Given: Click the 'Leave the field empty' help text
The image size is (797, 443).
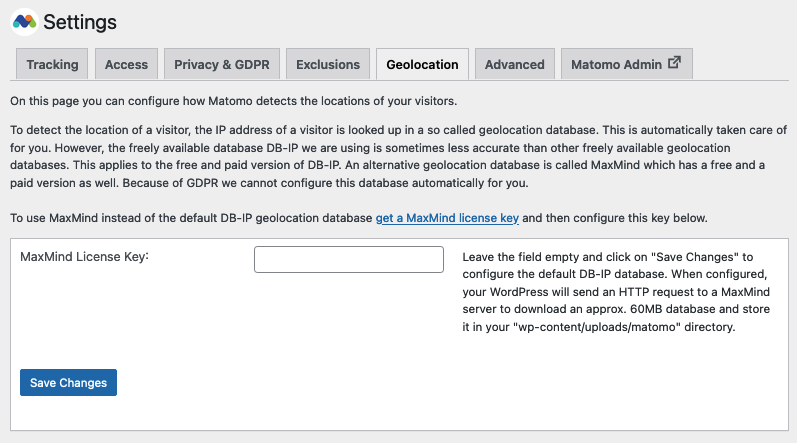Looking at the screenshot, I should click(x=616, y=292).
